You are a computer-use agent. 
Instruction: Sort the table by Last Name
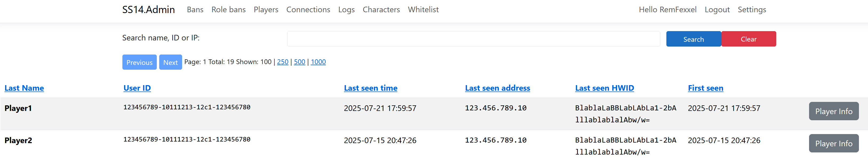(x=24, y=88)
